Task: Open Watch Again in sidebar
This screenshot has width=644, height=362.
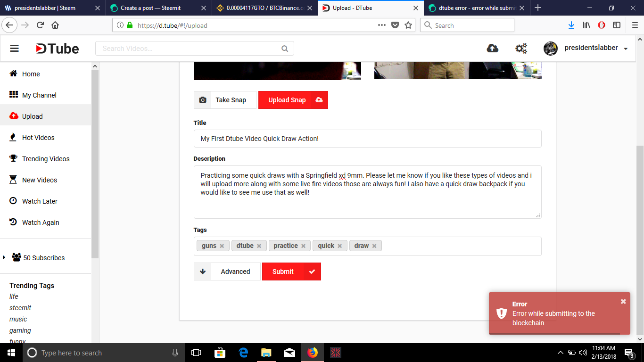Action: [46, 222]
